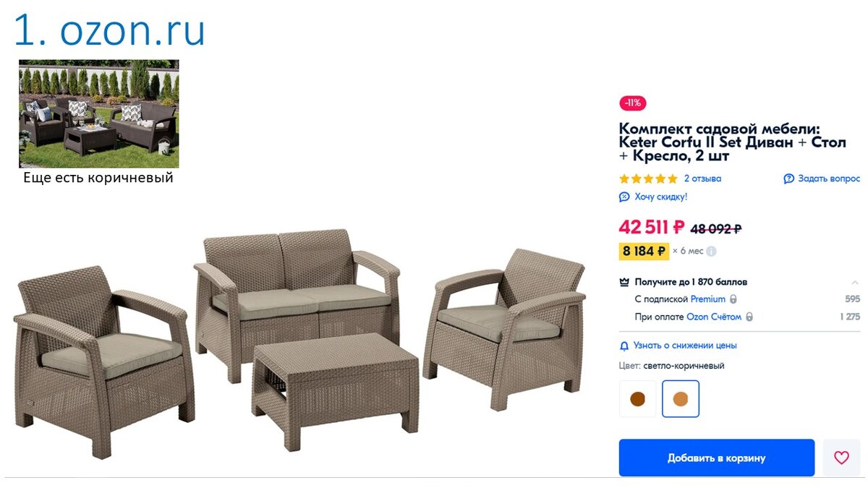868x488 pixels.
Task: Open the brown furniture set thumbnail
Action: point(99,114)
